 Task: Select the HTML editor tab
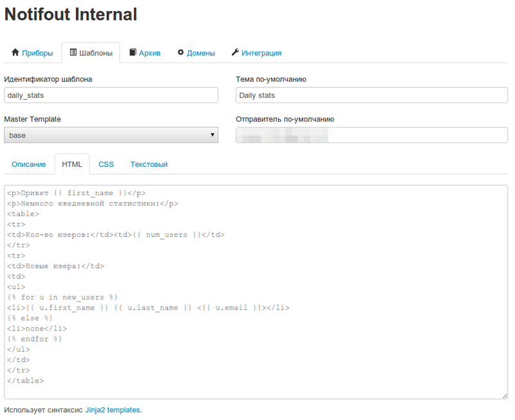click(72, 164)
